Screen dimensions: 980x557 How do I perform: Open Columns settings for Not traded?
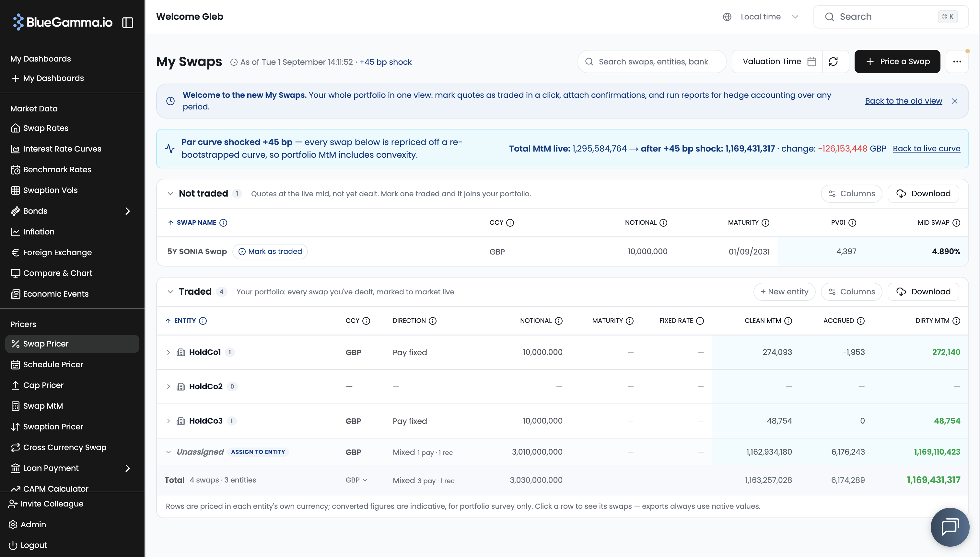pyautogui.click(x=851, y=194)
